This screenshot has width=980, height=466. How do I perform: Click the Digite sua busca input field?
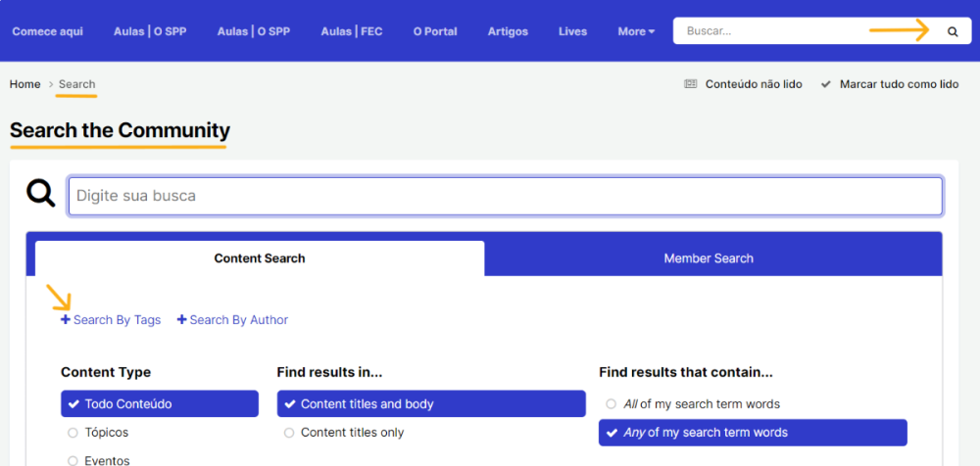click(x=505, y=196)
